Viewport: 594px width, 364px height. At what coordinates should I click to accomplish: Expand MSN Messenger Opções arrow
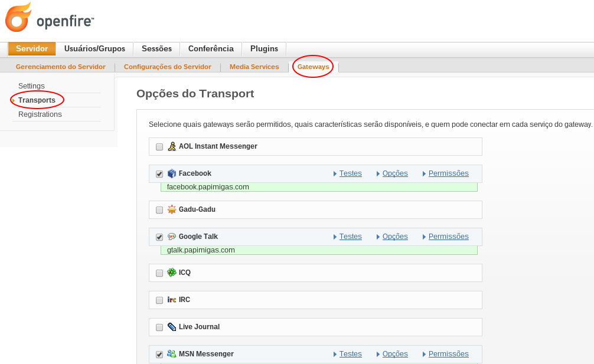tap(378, 354)
